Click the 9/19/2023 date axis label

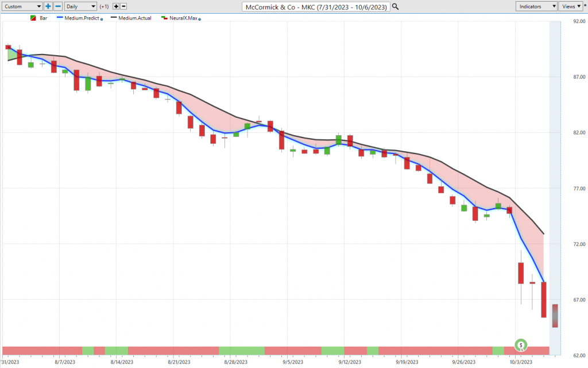pos(407,362)
